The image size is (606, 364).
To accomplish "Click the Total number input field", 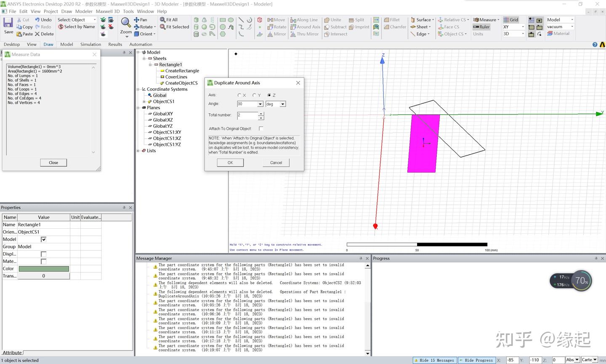I will coord(247,115).
